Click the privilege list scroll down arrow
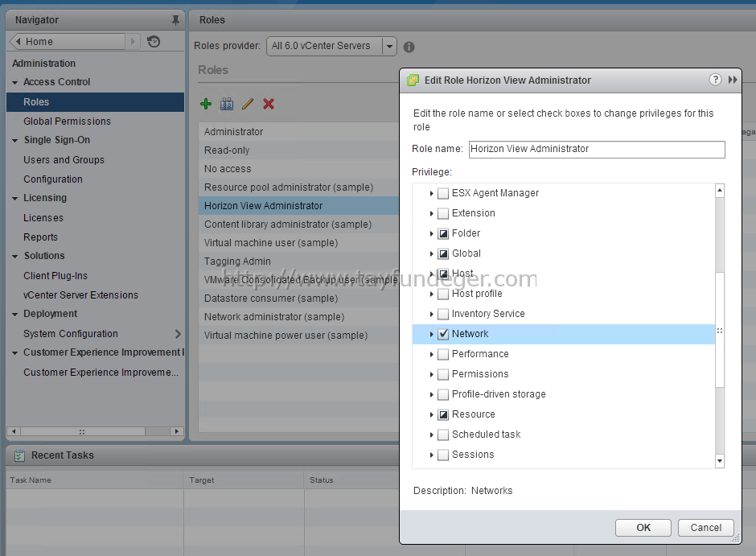 pyautogui.click(x=719, y=460)
